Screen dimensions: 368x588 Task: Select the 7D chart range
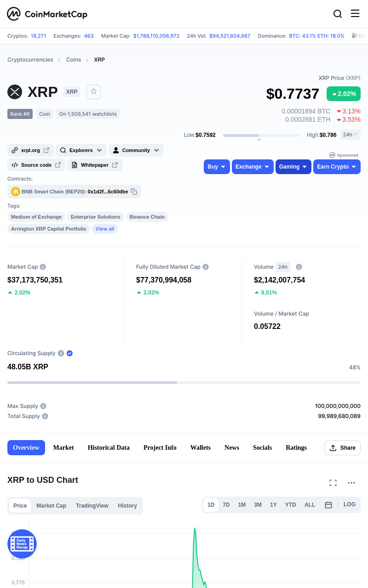click(x=226, y=505)
